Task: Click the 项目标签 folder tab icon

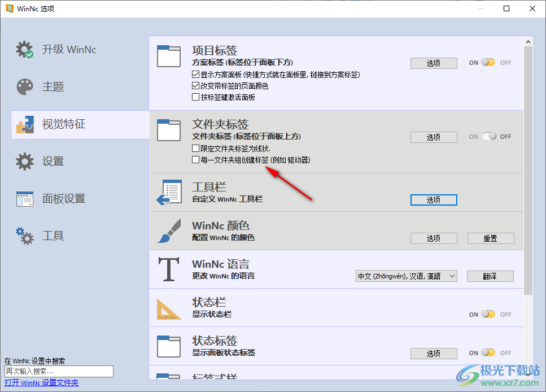Action: coord(168,56)
